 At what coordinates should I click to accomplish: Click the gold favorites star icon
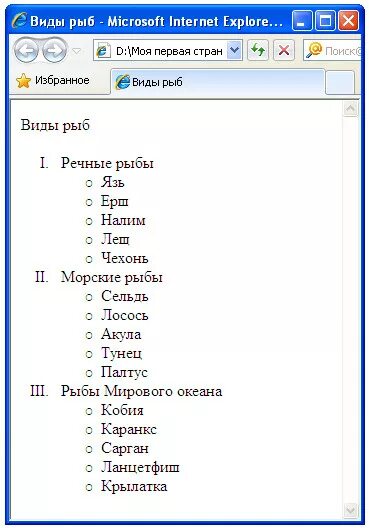[23, 81]
